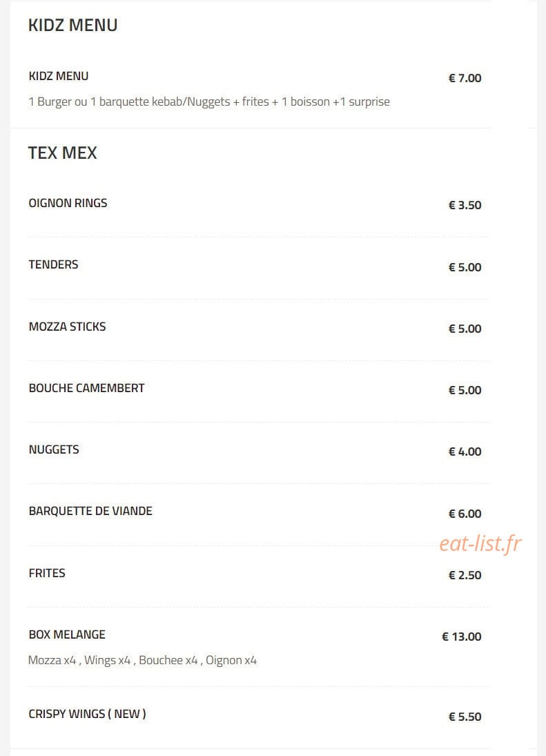The width and height of the screenshot is (546, 756).
Task: Click the €3.50 Oignon Rings price
Action: point(465,205)
